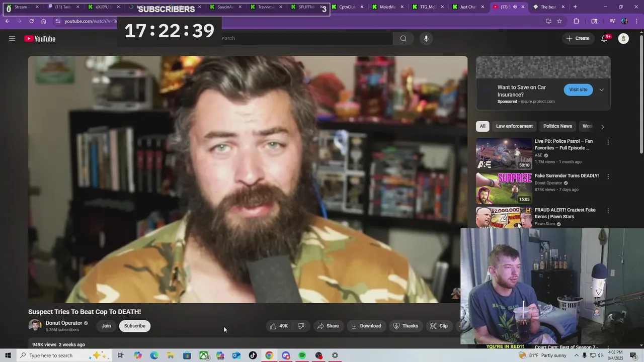Open the Windows Start menu

point(8,355)
